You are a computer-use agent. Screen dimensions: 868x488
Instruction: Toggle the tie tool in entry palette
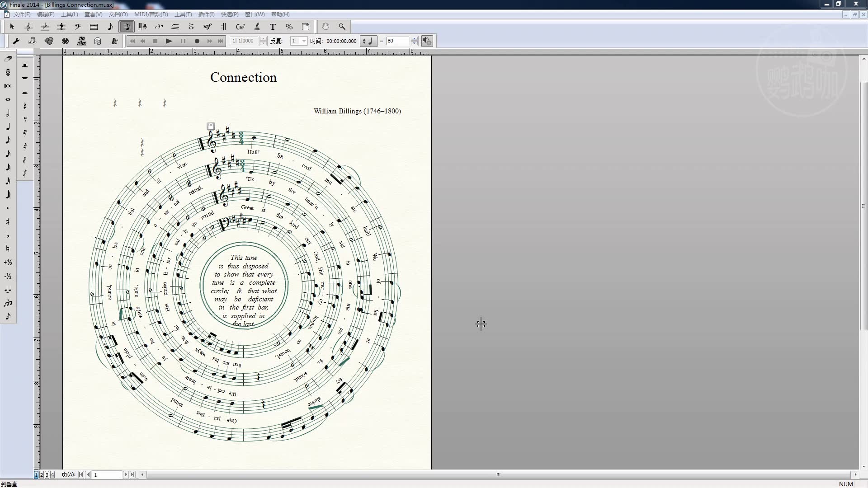pos(8,289)
